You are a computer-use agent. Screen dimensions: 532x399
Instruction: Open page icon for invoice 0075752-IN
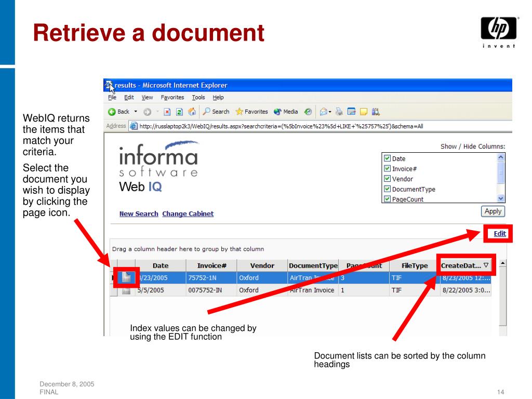(x=126, y=290)
